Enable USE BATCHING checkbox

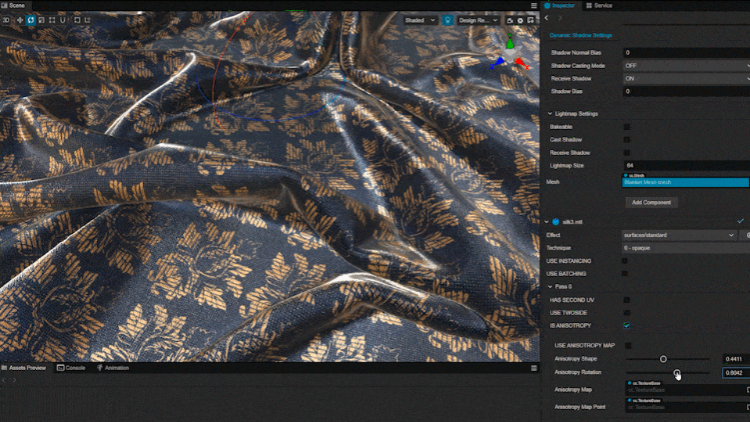[625, 274]
